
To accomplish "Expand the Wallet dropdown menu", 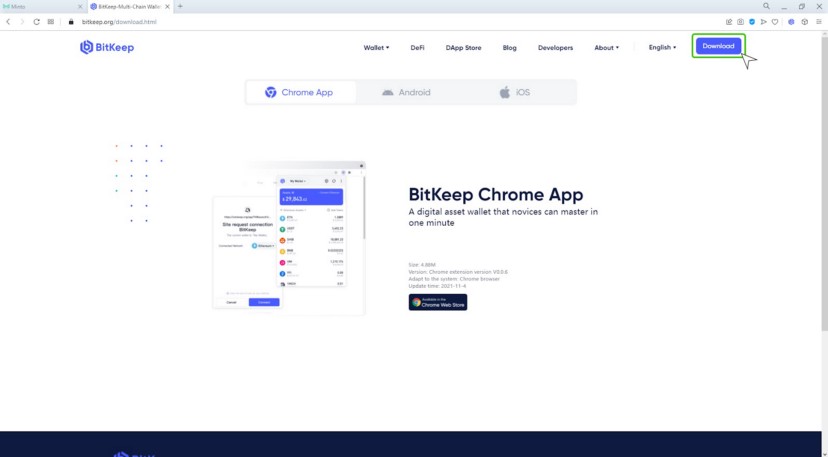I will 376,48.
